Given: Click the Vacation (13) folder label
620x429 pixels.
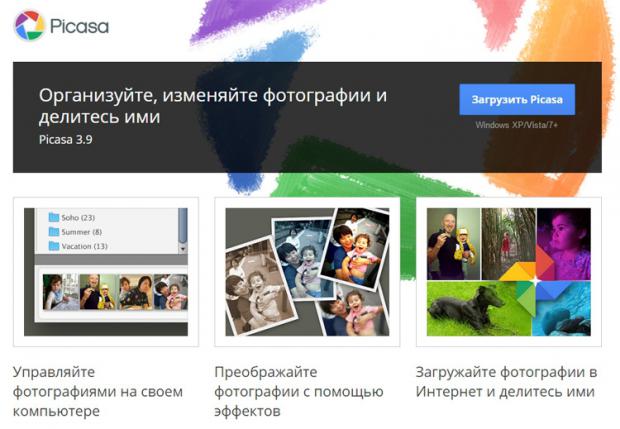Looking at the screenshot, I should [x=84, y=246].
